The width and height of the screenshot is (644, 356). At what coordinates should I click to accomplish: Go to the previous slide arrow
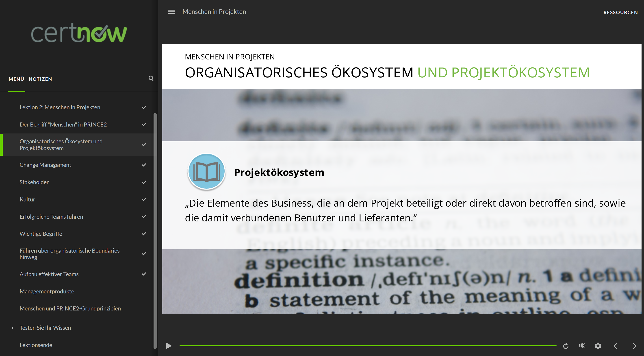tap(616, 346)
